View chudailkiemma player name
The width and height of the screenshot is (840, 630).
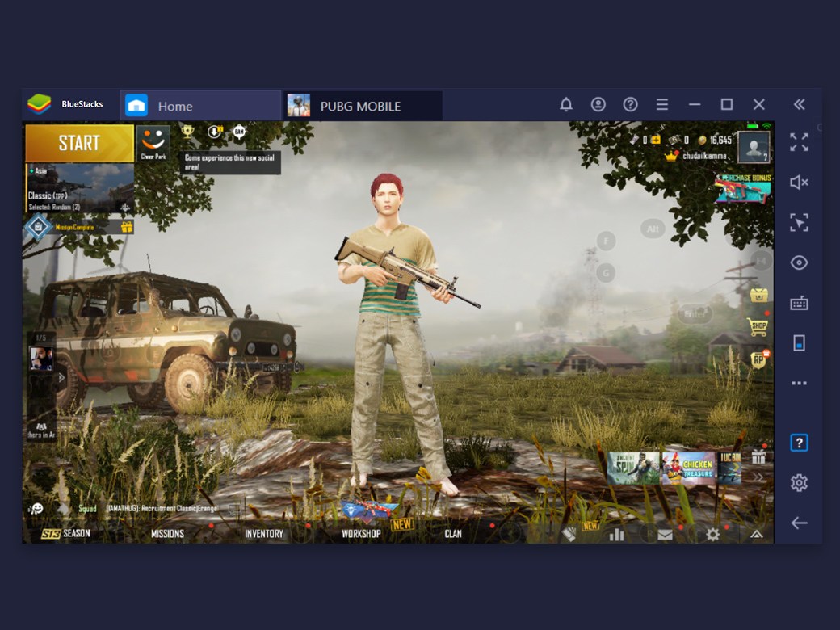[704, 156]
